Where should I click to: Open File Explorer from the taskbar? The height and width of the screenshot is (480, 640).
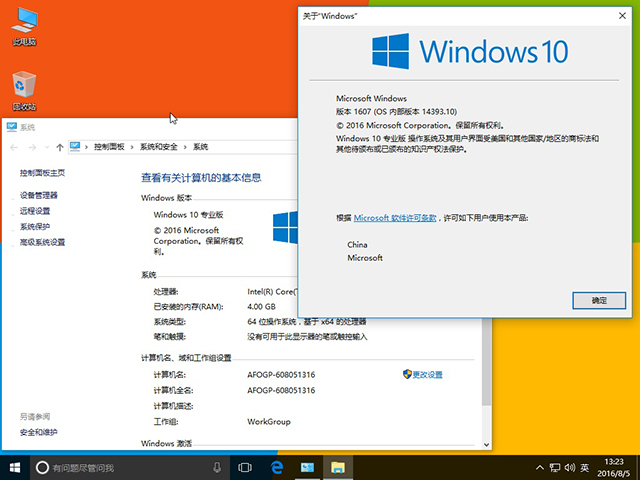click(x=338, y=468)
